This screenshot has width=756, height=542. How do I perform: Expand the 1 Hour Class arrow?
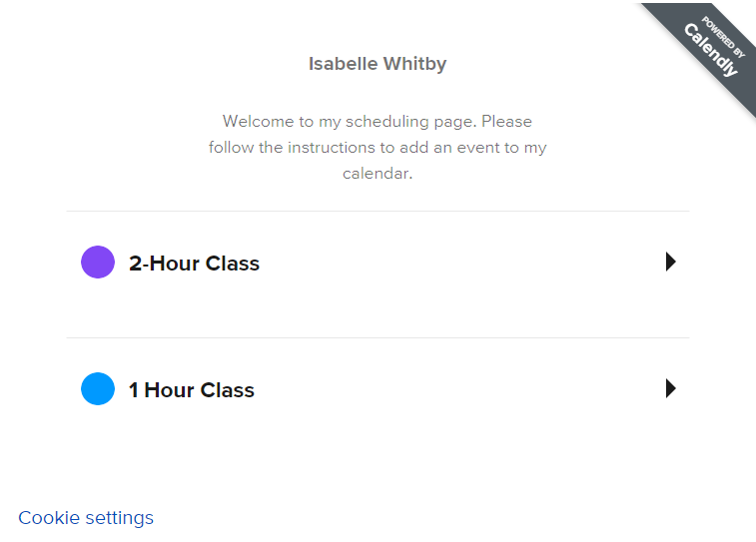[671, 388]
